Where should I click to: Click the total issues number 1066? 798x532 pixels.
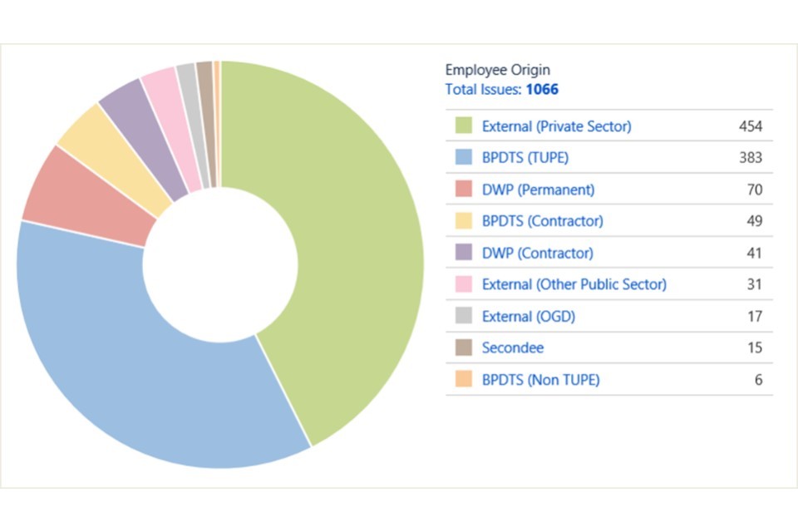[x=542, y=89]
